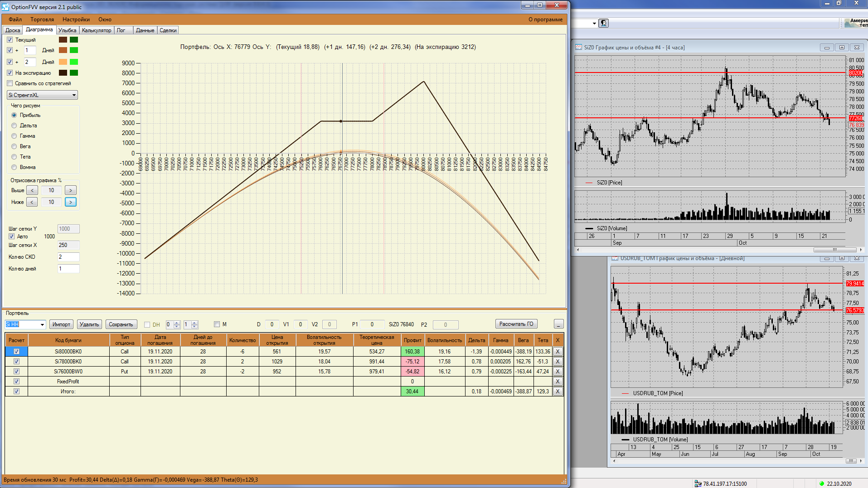Enable the M checkbox in portfolio bar
868x488 pixels.
coord(217,324)
